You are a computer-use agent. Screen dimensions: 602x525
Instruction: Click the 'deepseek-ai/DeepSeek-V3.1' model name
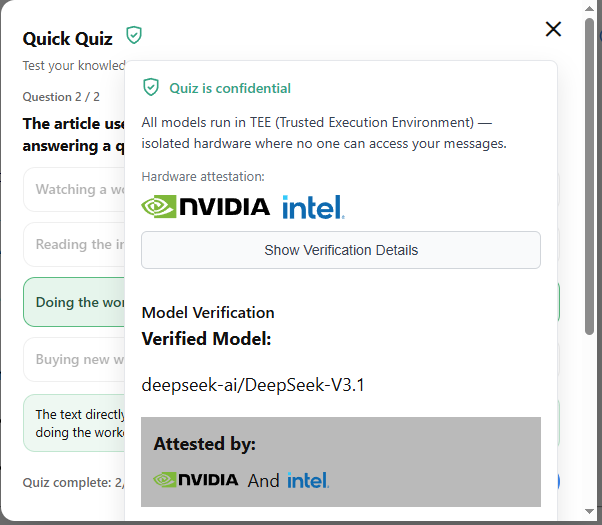coord(253,385)
